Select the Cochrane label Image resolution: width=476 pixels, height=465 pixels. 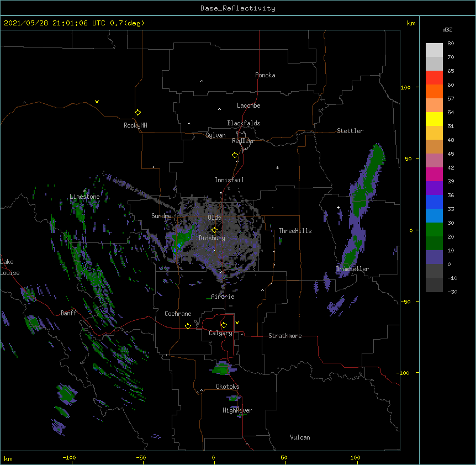point(178,314)
